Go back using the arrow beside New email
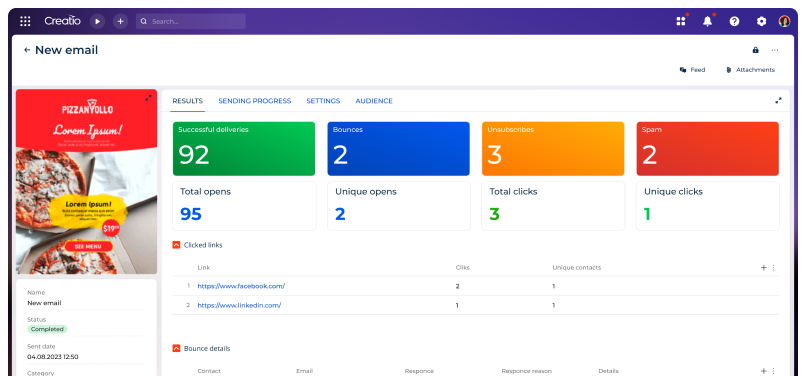This screenshot has height=376, width=806. coord(27,50)
